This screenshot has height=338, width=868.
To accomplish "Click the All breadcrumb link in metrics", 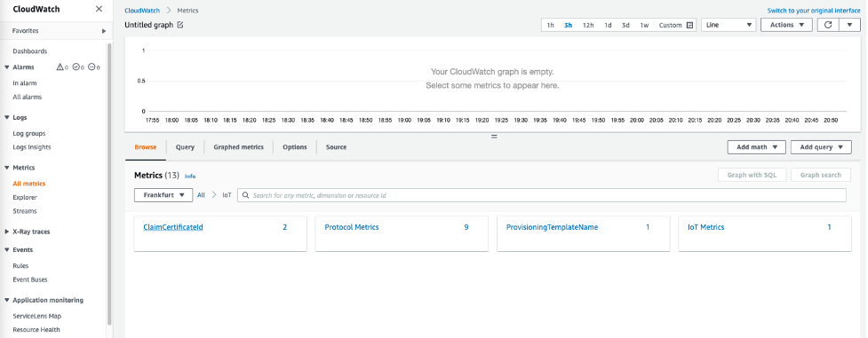I will 201,195.
